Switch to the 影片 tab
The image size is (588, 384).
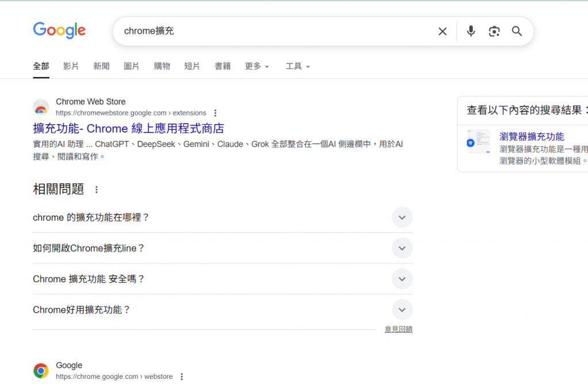[x=71, y=67]
